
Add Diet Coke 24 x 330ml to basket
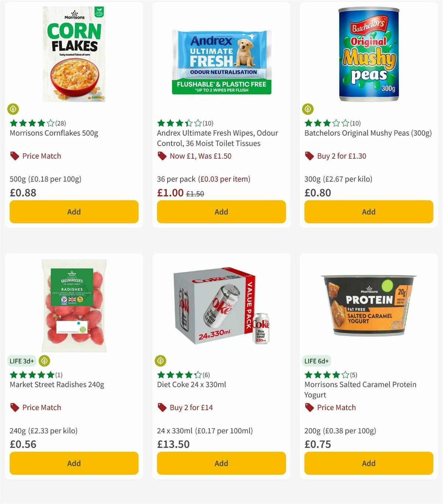coord(221,463)
